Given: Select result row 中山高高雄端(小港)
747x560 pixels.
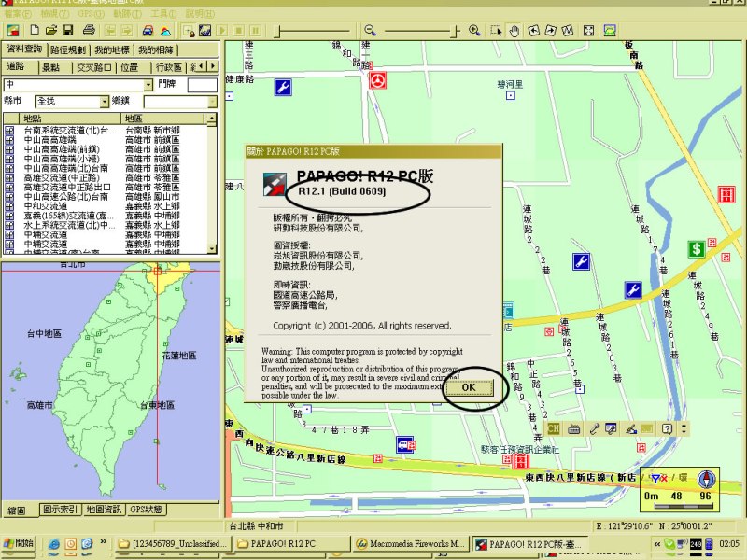Looking at the screenshot, I should click(106, 159).
